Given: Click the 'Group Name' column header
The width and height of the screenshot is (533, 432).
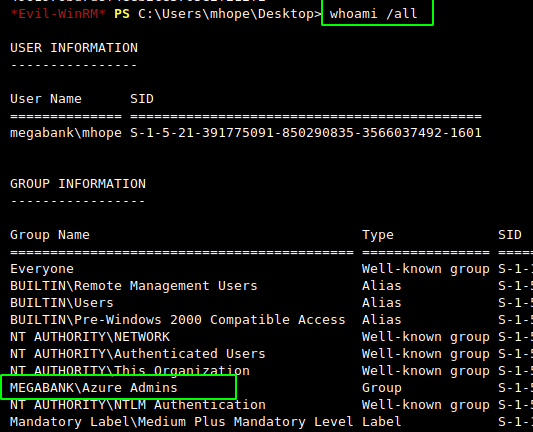Looking at the screenshot, I should (x=50, y=235).
